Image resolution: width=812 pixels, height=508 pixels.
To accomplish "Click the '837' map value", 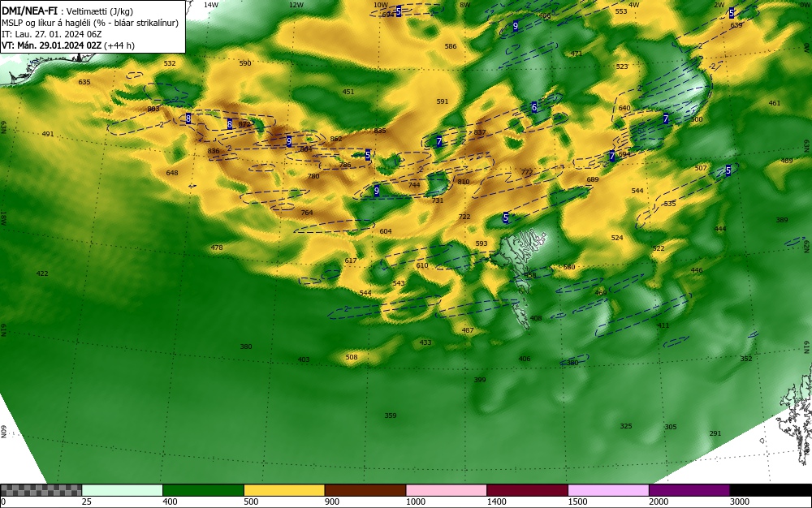I will tap(480, 132).
